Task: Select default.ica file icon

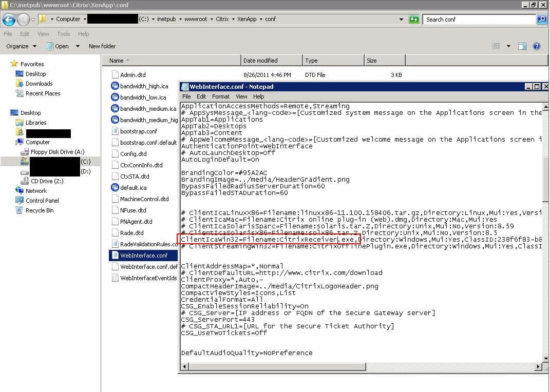Action: click(x=115, y=187)
